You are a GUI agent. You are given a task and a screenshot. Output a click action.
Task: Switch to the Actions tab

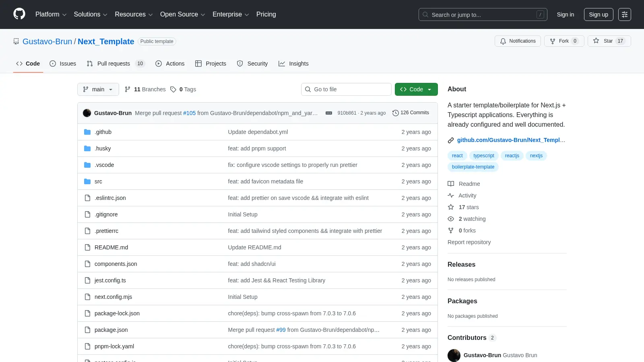(x=170, y=64)
